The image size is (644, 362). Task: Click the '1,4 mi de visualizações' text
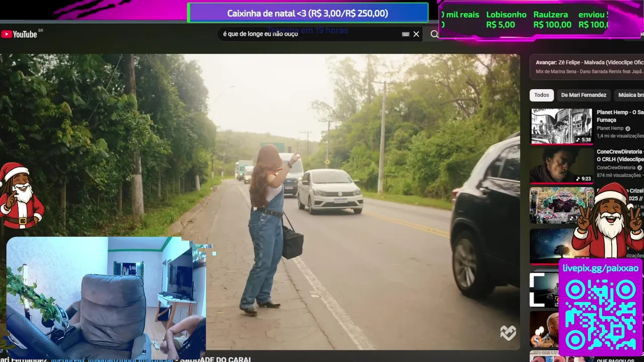coord(620,136)
